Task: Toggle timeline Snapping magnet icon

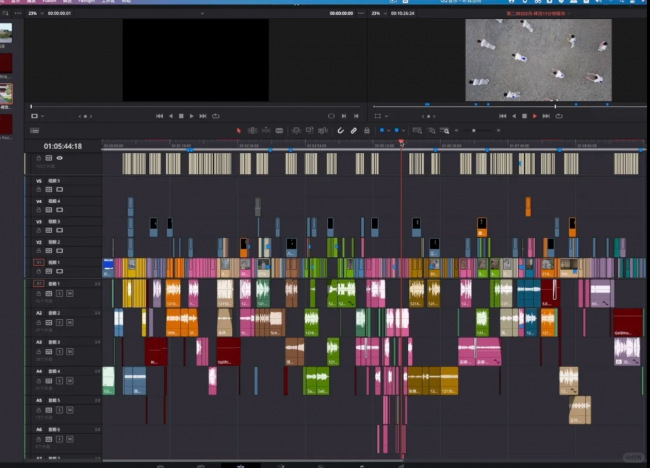Action: (x=340, y=130)
